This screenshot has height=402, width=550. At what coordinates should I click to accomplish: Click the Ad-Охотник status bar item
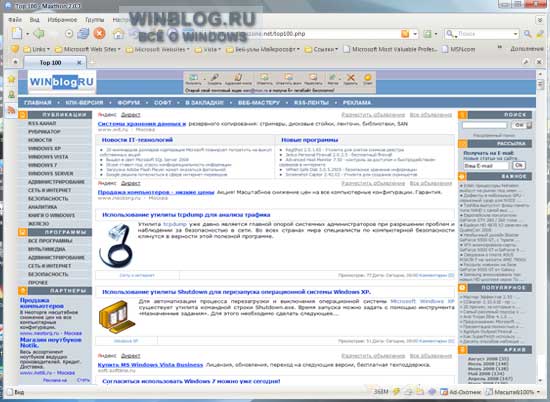click(x=461, y=392)
